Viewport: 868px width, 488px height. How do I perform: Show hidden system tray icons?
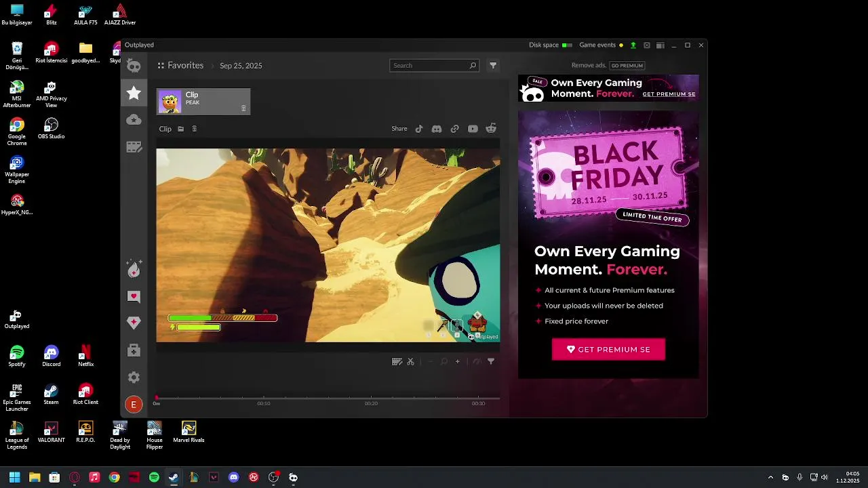pyautogui.click(x=770, y=477)
